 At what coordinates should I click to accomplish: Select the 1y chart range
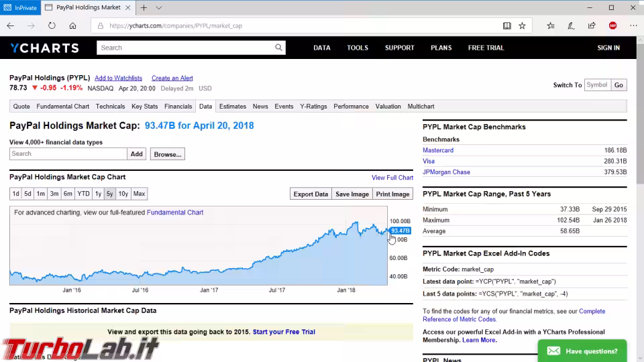pyautogui.click(x=98, y=194)
